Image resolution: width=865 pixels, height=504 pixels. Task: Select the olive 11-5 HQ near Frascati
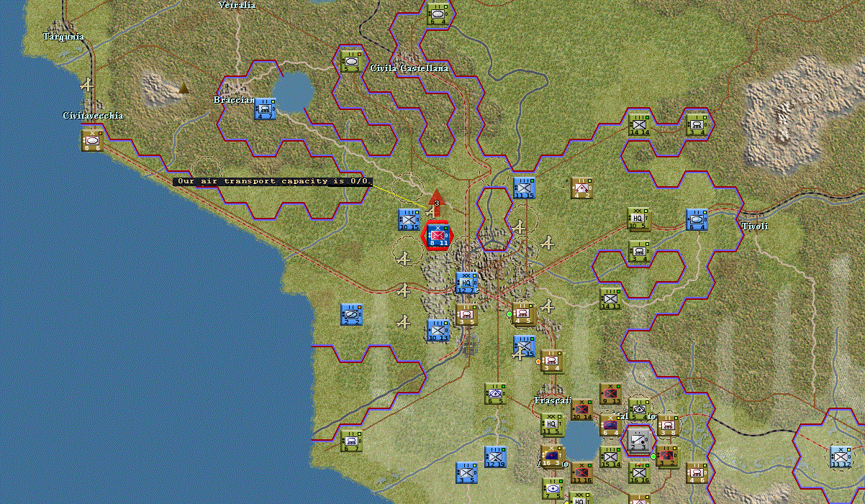point(553,425)
